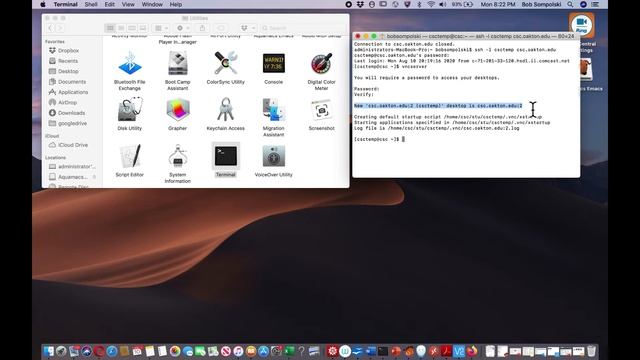Image resolution: width=640 pixels, height=360 pixels.
Task: Open the Boot Camp Assistant app icon
Action: [178, 64]
